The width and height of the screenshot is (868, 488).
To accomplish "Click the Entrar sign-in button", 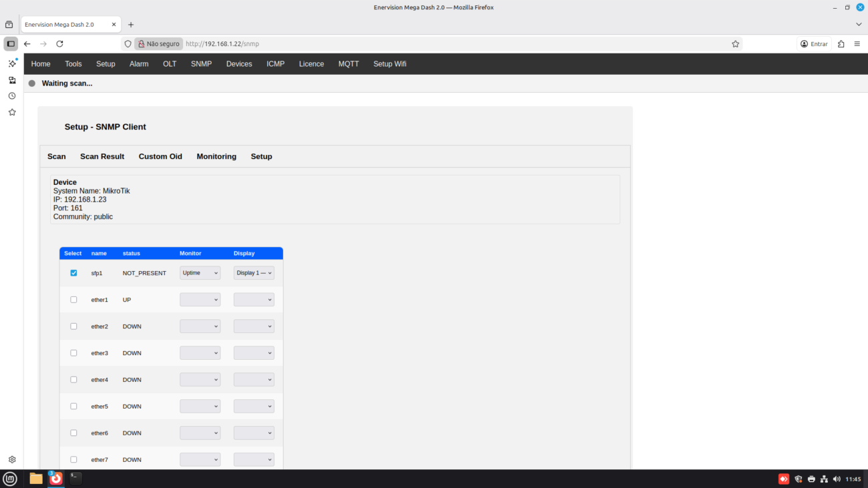I will [814, 44].
